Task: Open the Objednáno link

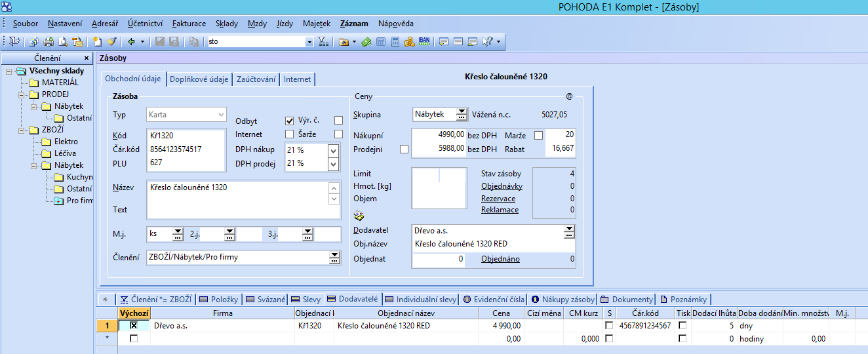Action: 500,259
